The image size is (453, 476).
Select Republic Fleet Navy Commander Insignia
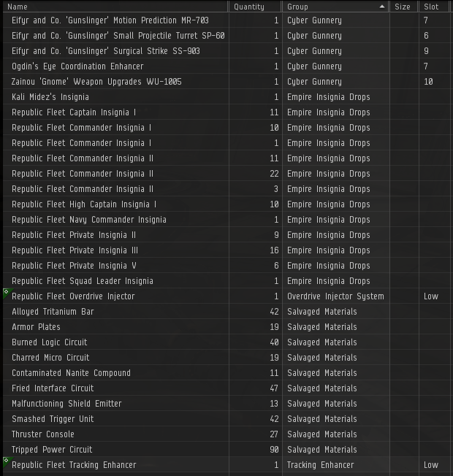point(88,220)
